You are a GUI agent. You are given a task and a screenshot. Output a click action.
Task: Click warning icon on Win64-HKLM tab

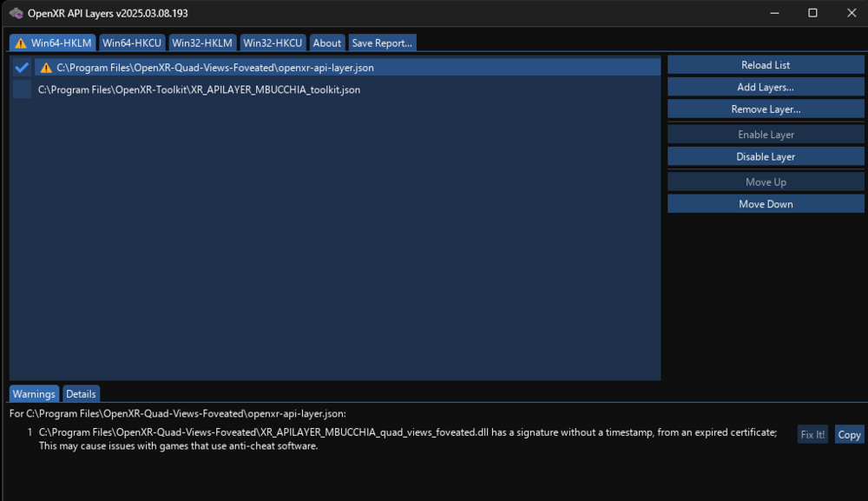[21, 43]
